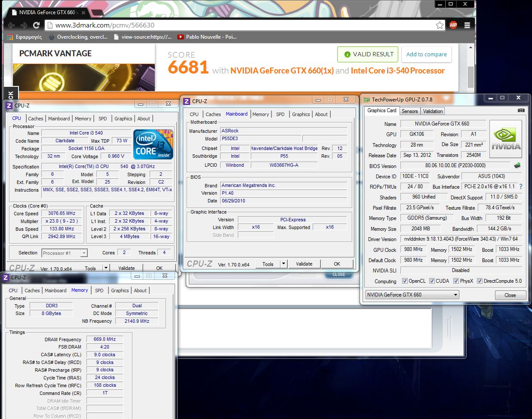Bookmark page with the star icon

440,25
